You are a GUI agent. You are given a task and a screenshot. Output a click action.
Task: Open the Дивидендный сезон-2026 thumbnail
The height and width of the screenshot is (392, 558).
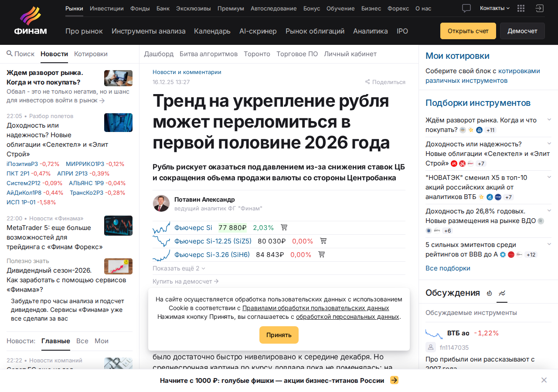pos(118,266)
